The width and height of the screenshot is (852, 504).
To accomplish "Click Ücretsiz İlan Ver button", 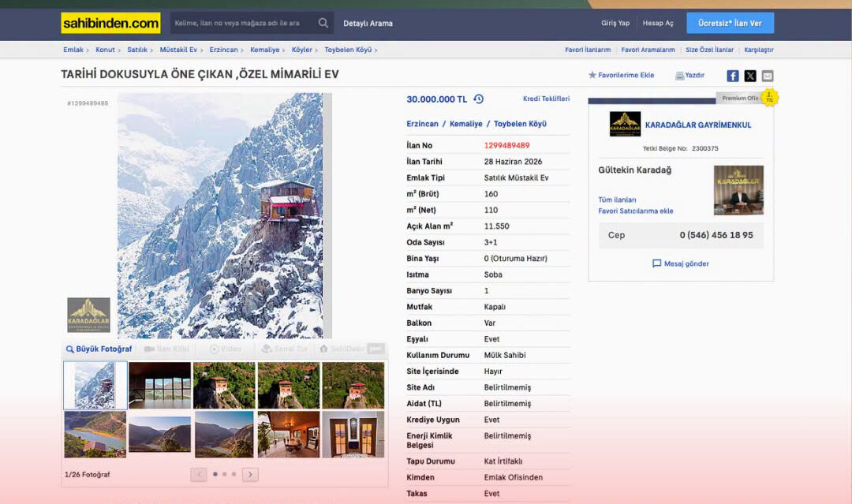I will point(730,23).
